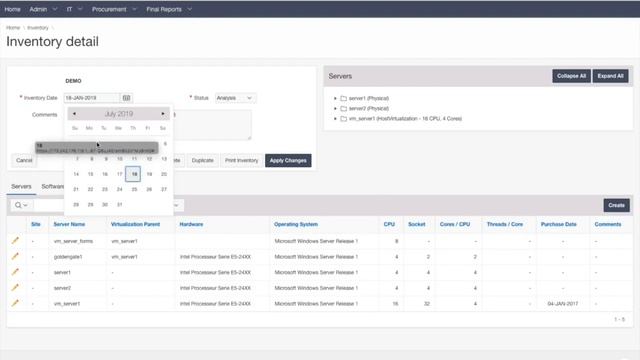
Task: Sort by the Purchase Date column header
Action: coord(559,224)
